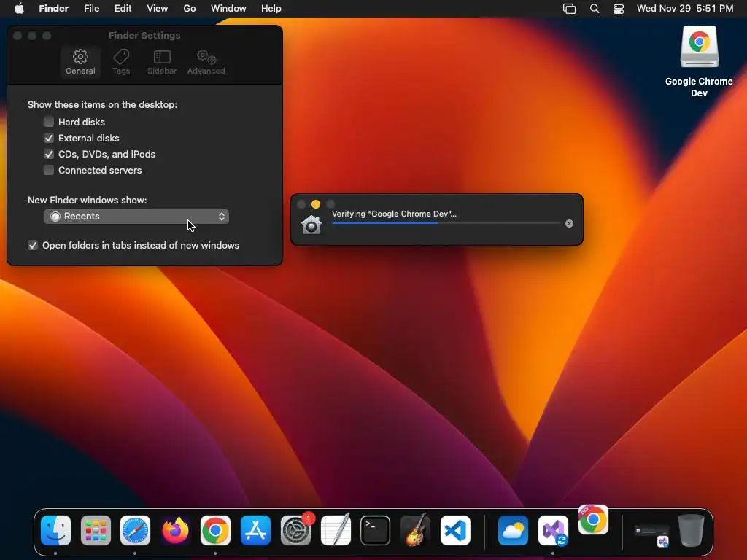Enable Hard disks checkbox
Screen dimensions: 747x560
49,122
